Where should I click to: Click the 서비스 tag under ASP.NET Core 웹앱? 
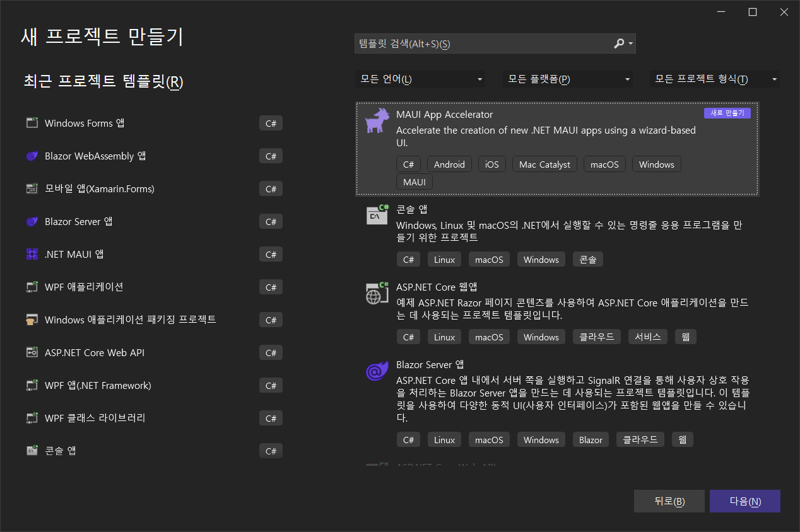click(x=648, y=337)
